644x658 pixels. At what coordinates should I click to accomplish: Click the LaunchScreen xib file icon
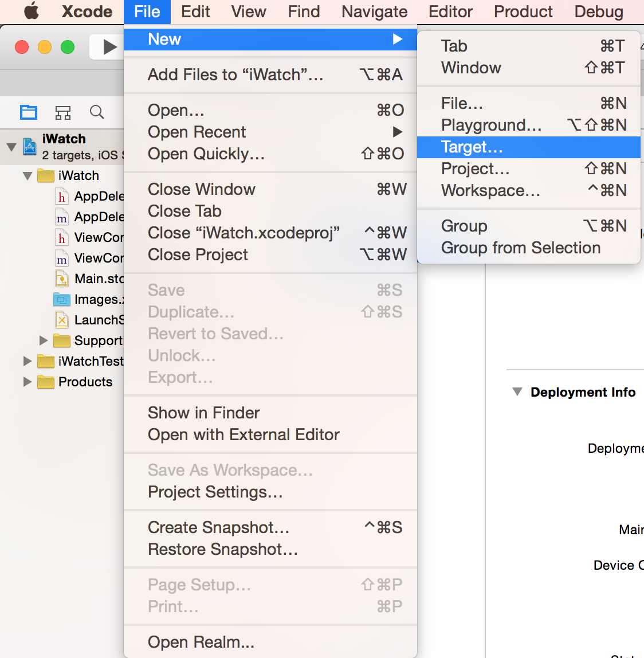(62, 320)
